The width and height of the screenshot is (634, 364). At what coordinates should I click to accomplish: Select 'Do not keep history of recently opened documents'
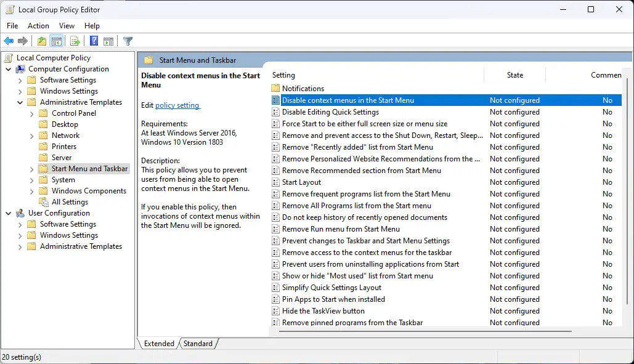click(446, 217)
